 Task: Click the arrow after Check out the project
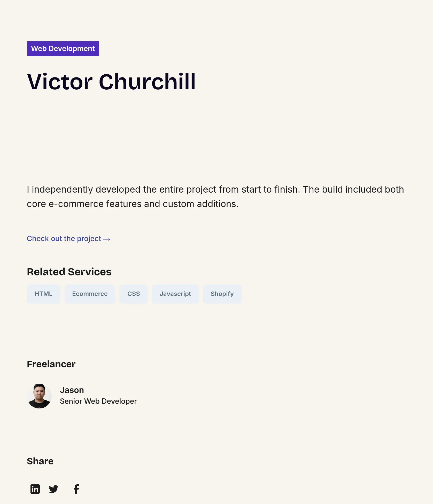tap(107, 239)
